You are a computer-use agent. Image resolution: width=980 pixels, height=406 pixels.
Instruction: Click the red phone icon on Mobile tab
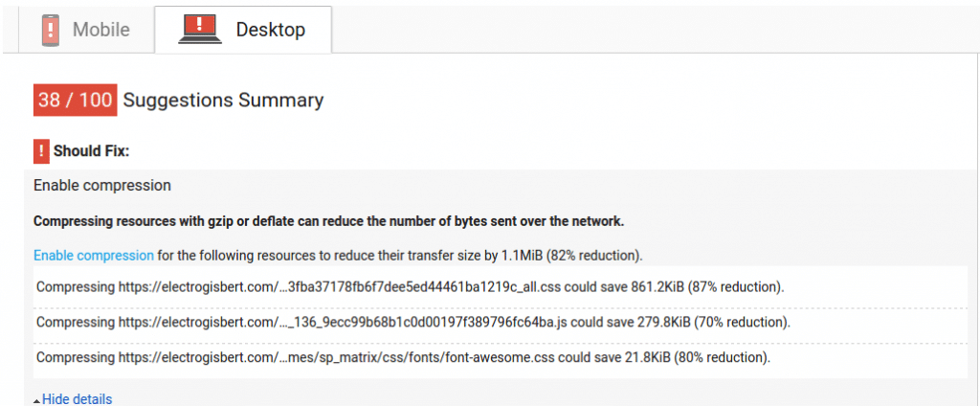tap(51, 30)
